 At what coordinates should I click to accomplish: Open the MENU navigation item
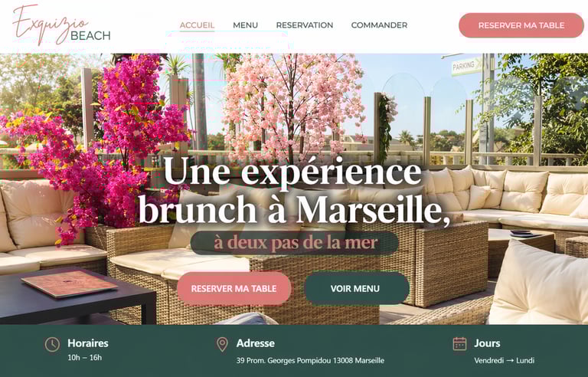[245, 25]
